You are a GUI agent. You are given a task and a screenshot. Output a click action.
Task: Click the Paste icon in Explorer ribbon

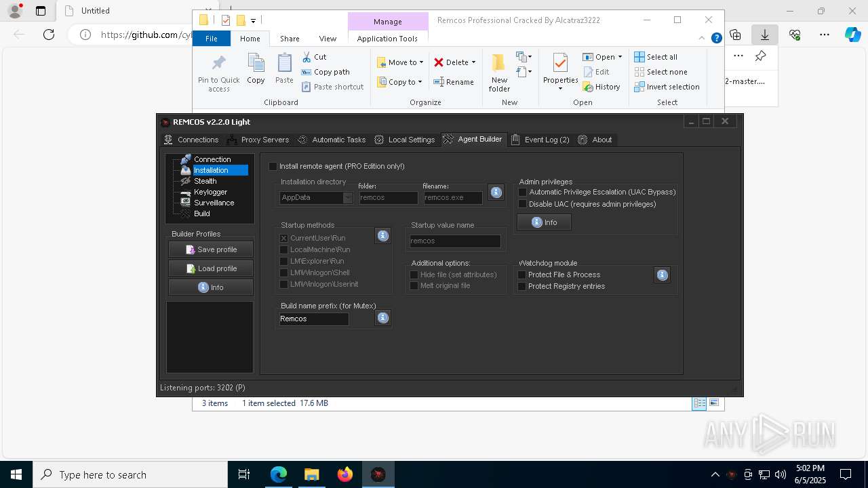click(x=284, y=64)
